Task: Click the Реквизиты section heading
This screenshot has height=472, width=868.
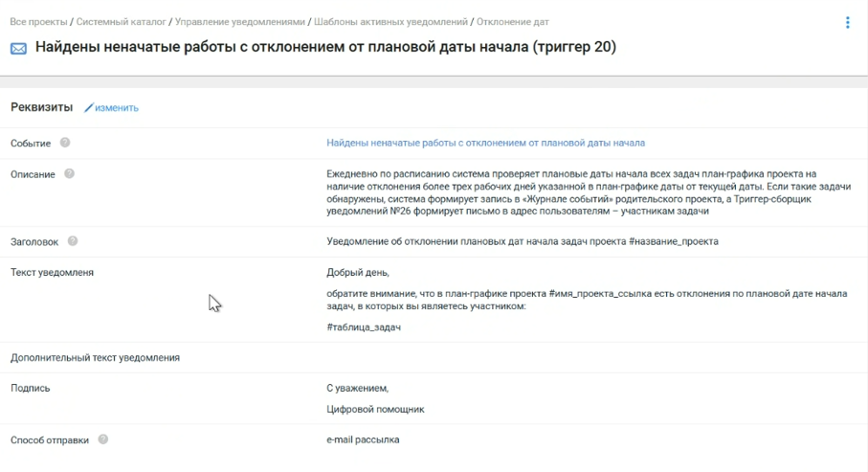Action: [x=41, y=107]
